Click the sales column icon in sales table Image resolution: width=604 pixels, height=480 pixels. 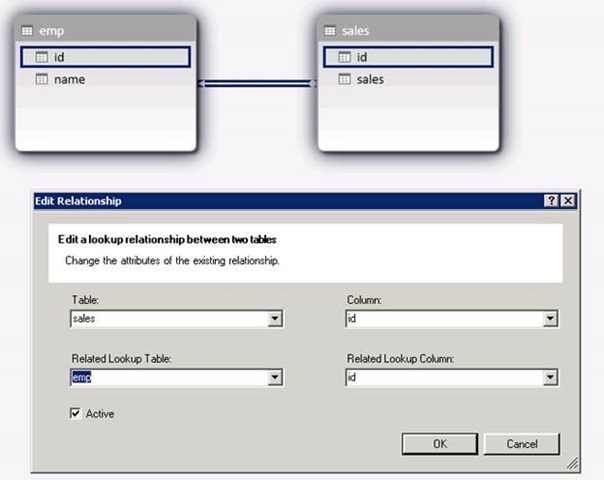coord(345,80)
